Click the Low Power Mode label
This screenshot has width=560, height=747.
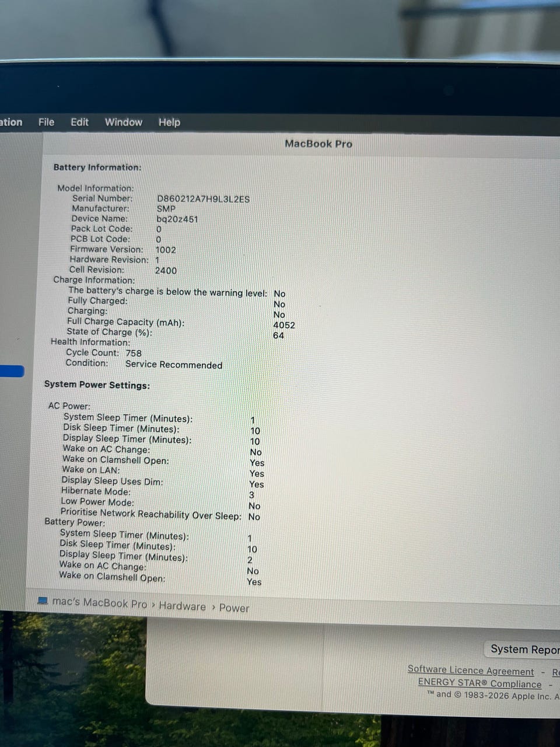click(97, 502)
